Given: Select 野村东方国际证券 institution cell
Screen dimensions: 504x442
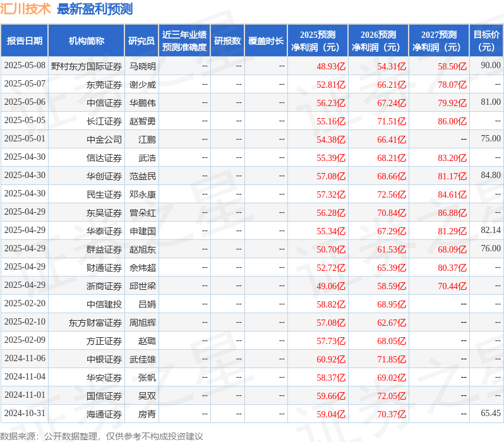Looking at the screenshot, I should 86,66.
